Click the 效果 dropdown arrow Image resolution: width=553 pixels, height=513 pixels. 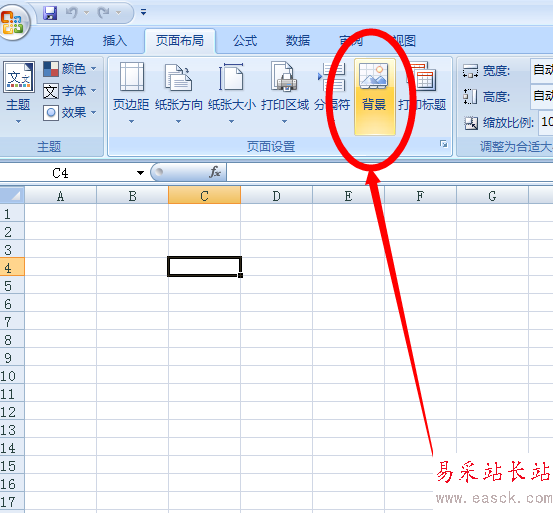tap(93, 112)
